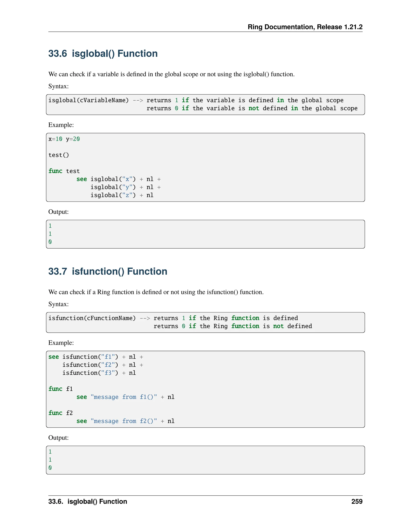
Task: Click the output "0" in the isglobal output box
Action: point(50,242)
